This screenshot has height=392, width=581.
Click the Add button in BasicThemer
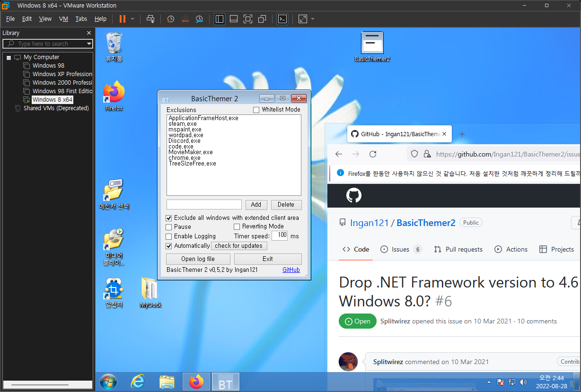tap(256, 205)
